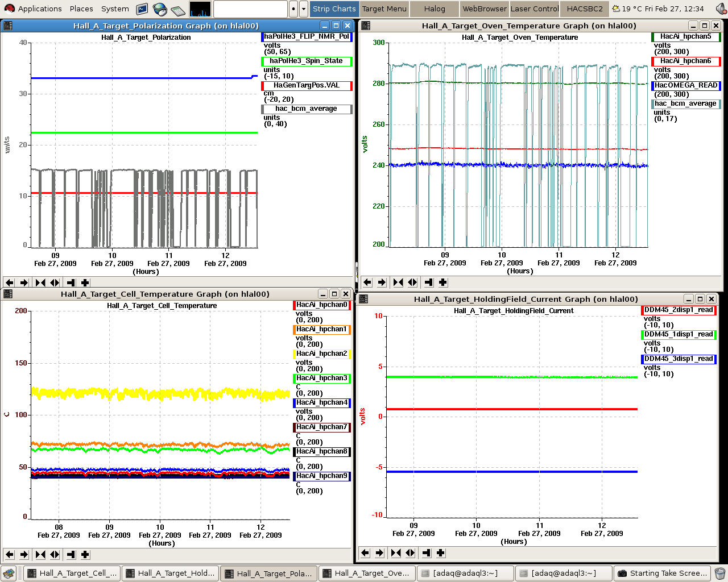The image size is (728, 582).
Task: Click the trash icon in bottom panel
Action: (720, 573)
